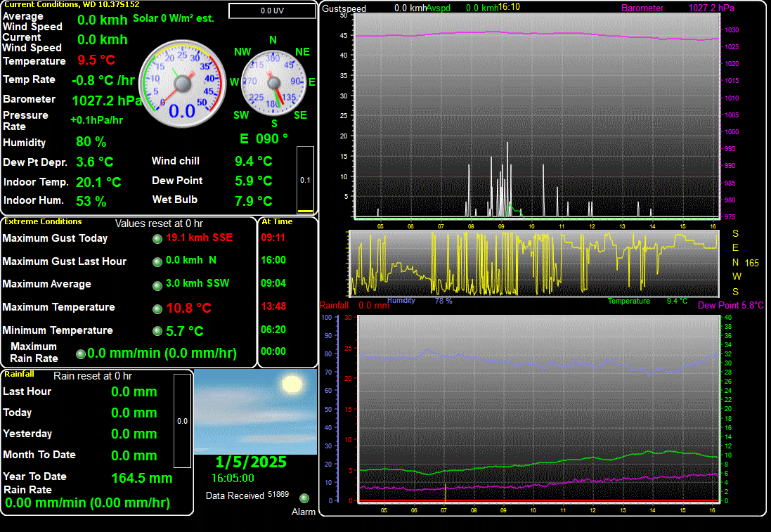Click the wind speed gauge dial

182,84
